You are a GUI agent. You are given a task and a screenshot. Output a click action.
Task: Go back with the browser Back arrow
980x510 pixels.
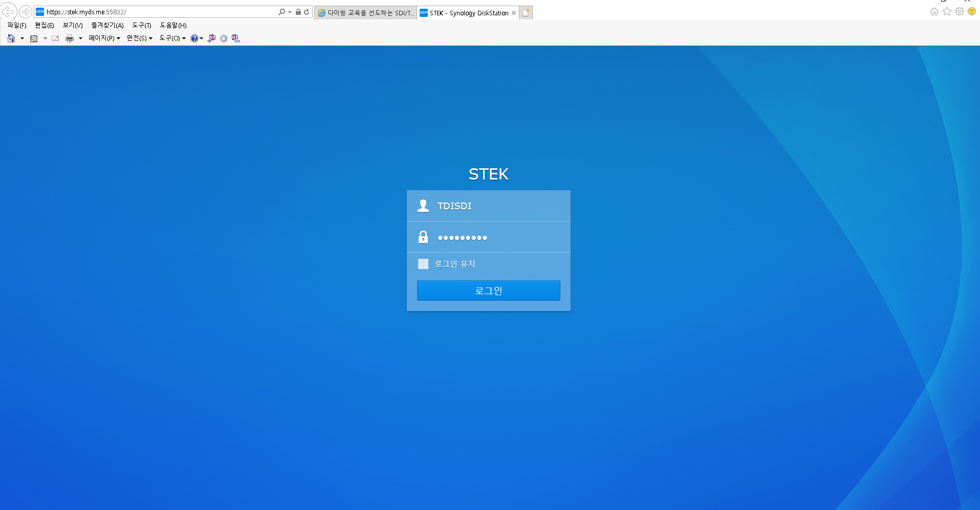[x=8, y=11]
